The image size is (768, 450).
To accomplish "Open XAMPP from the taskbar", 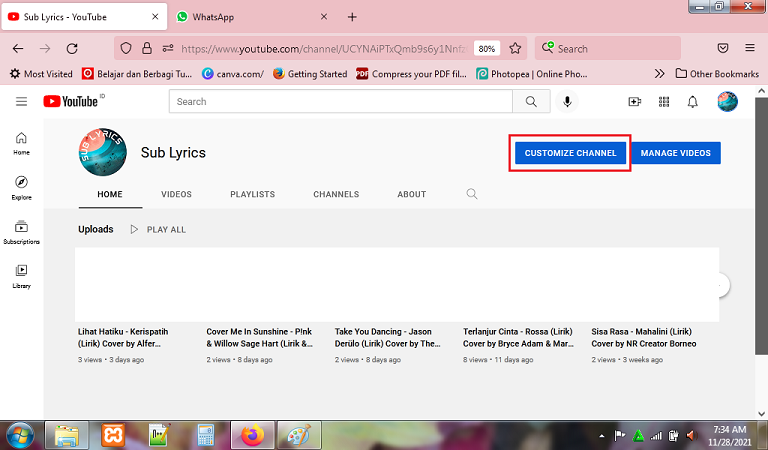I will point(113,435).
